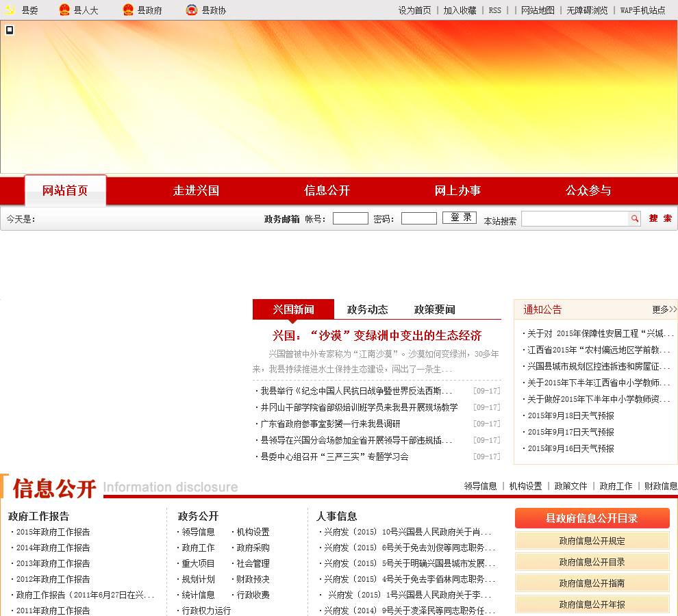Click the 政府信息公开规定 button
Screen dimensions: 678x616
[592, 541]
